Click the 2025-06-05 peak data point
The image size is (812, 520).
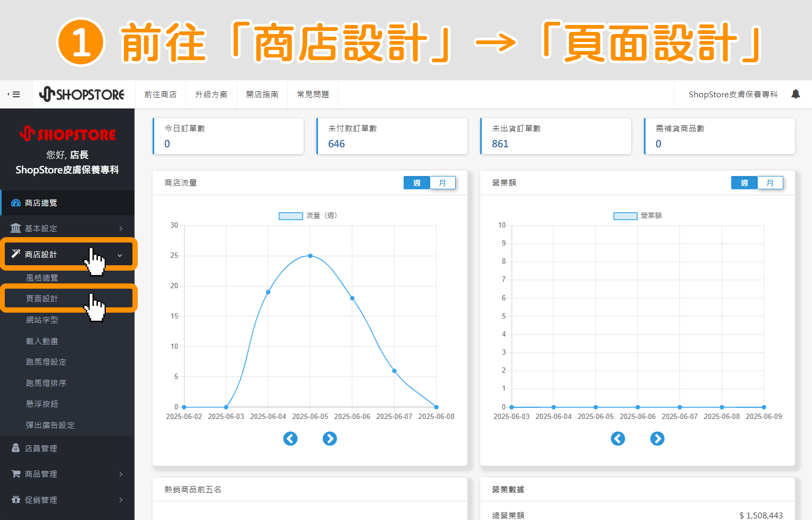pyautogui.click(x=310, y=256)
